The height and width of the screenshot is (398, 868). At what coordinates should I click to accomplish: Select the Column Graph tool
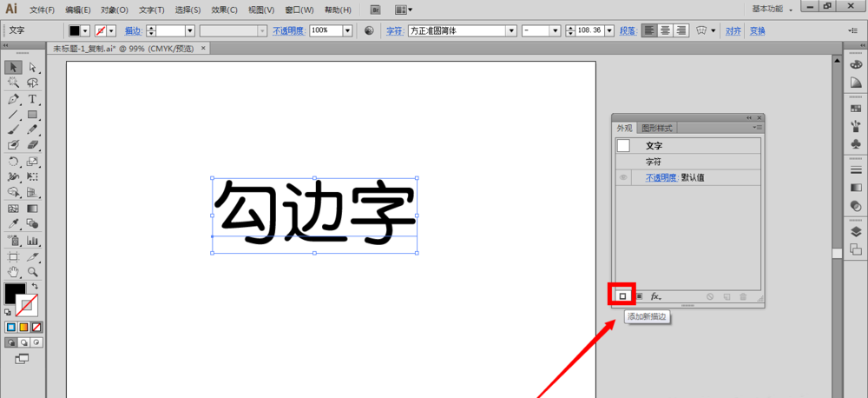33,241
